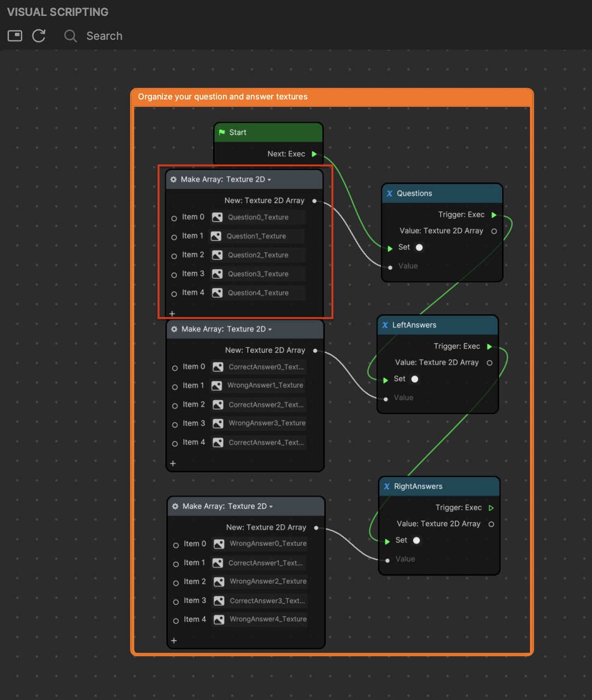Click the texture icon beside WrongAnswer1_Texture
The width and height of the screenshot is (592, 700).
(217, 386)
